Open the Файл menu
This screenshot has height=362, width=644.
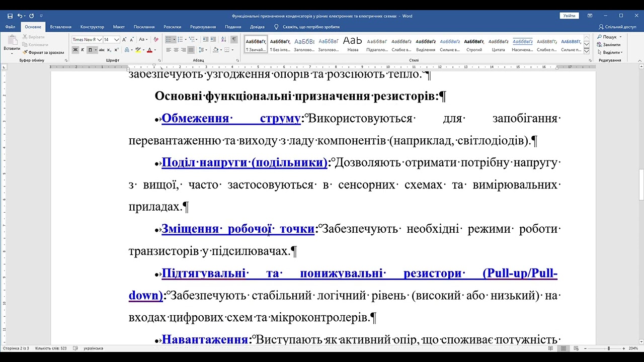click(10, 27)
